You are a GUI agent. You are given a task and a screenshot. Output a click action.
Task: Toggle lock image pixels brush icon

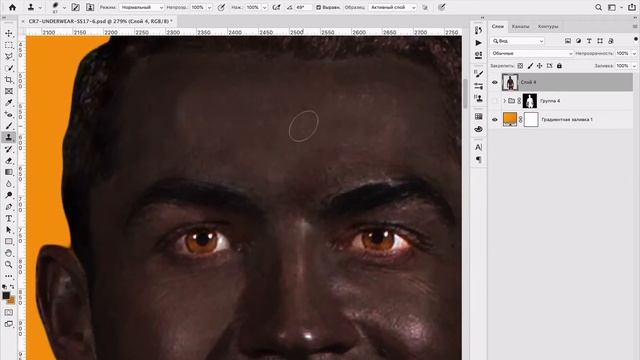pos(530,66)
